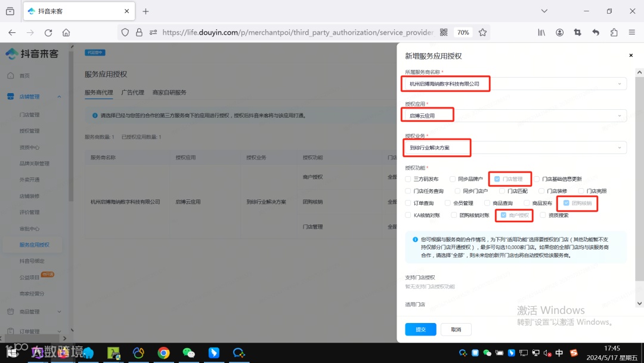Click the 中 input language tray indicator

point(559,353)
